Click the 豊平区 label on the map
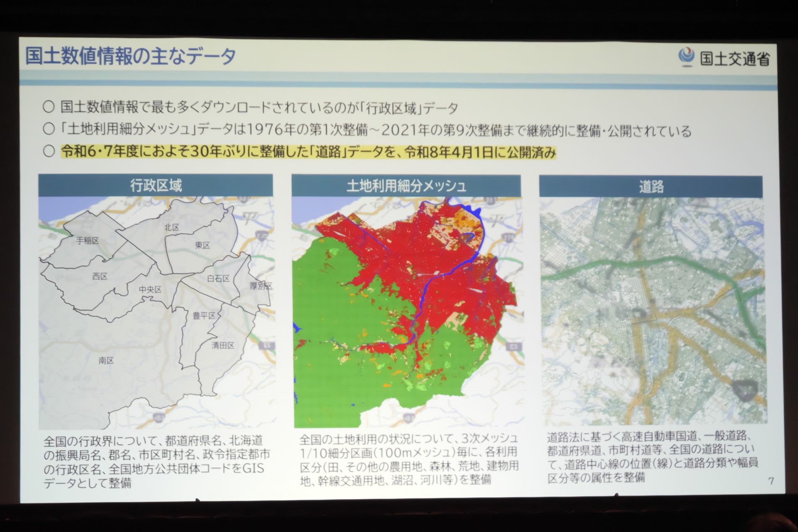Screen dimensions: 798x532 click(x=204, y=316)
